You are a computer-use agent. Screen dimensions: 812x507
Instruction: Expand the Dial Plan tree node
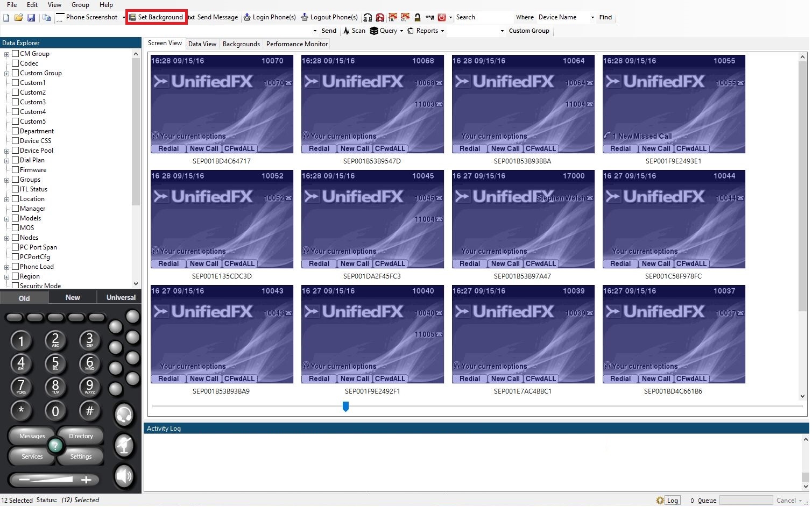point(7,161)
